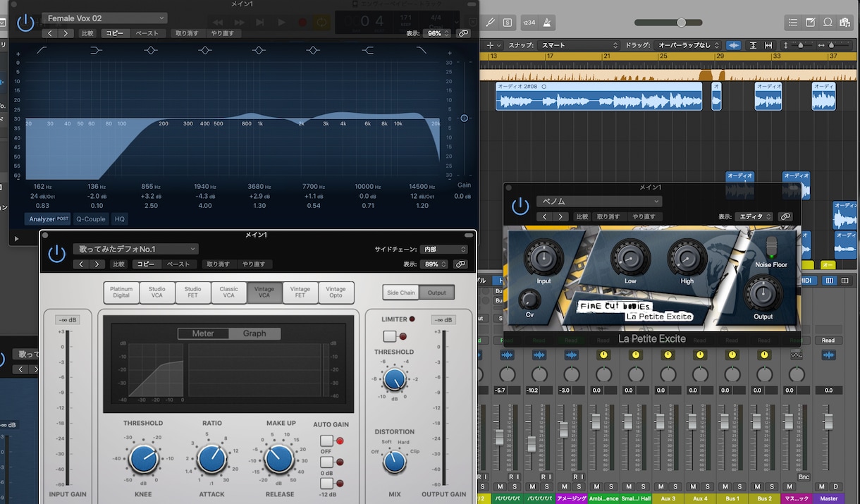
Task: Set Auto Gain to OFF
Action: (x=326, y=441)
